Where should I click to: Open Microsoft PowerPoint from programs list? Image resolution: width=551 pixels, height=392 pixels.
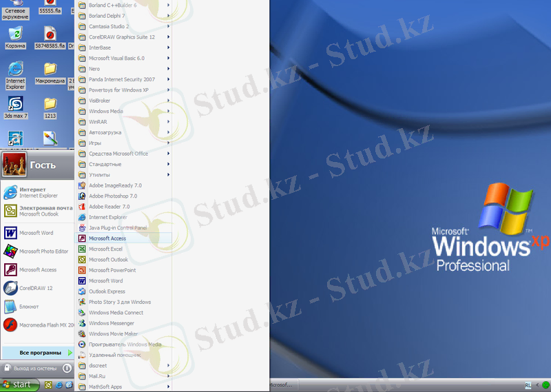point(123,270)
